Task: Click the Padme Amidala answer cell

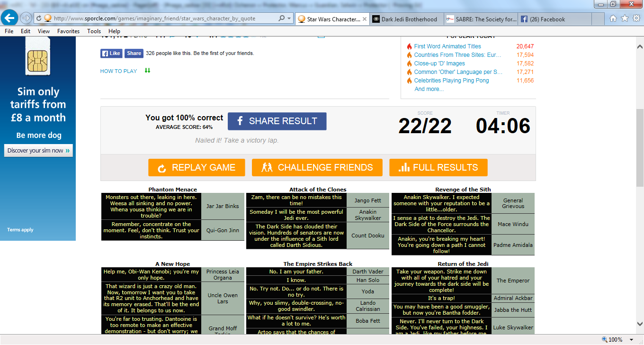Action: point(513,245)
